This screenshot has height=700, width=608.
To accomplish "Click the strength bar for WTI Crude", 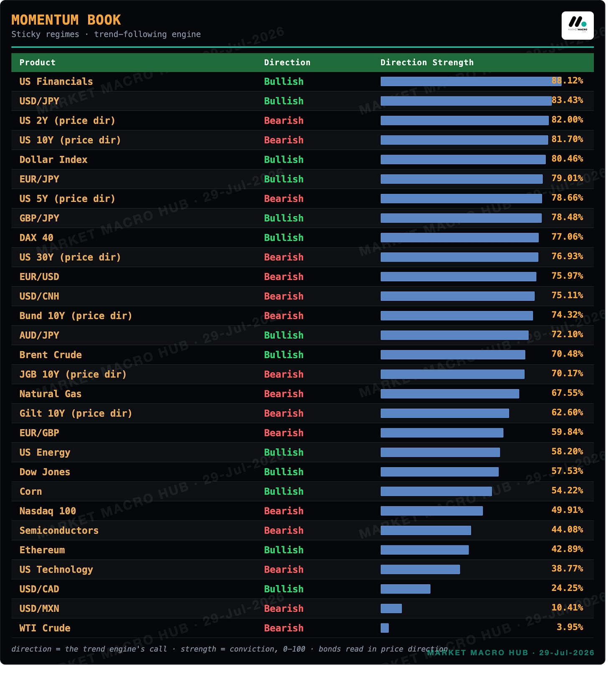I will [385, 628].
